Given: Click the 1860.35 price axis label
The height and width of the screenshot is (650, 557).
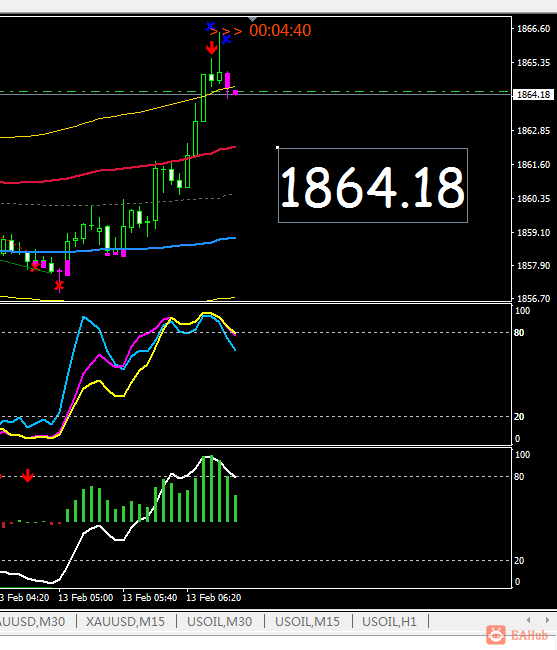Looking at the screenshot, I should [534, 199].
